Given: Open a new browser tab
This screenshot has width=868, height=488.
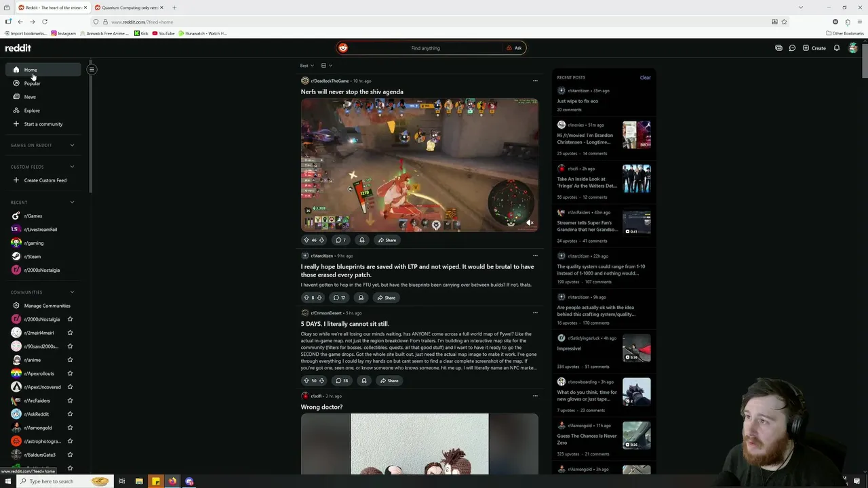Looking at the screenshot, I should [174, 7].
